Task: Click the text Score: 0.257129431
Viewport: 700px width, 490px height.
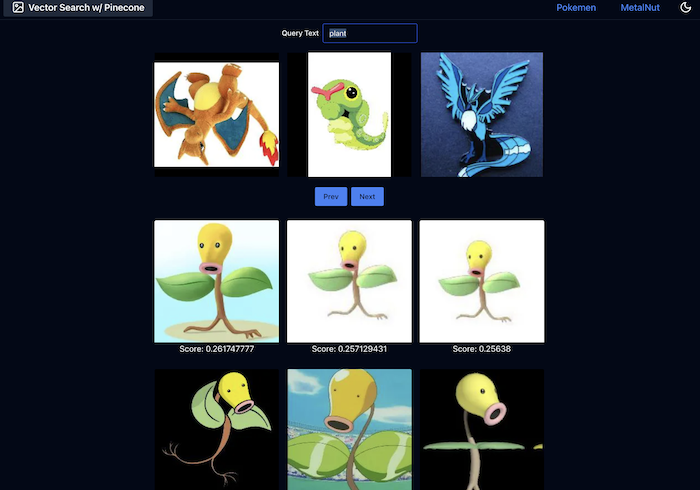Action: 349,349
